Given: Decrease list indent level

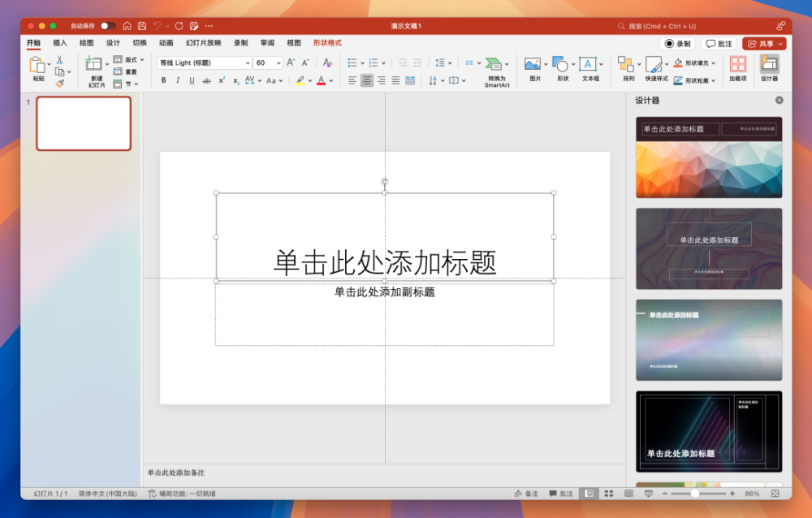Looking at the screenshot, I should [x=403, y=63].
